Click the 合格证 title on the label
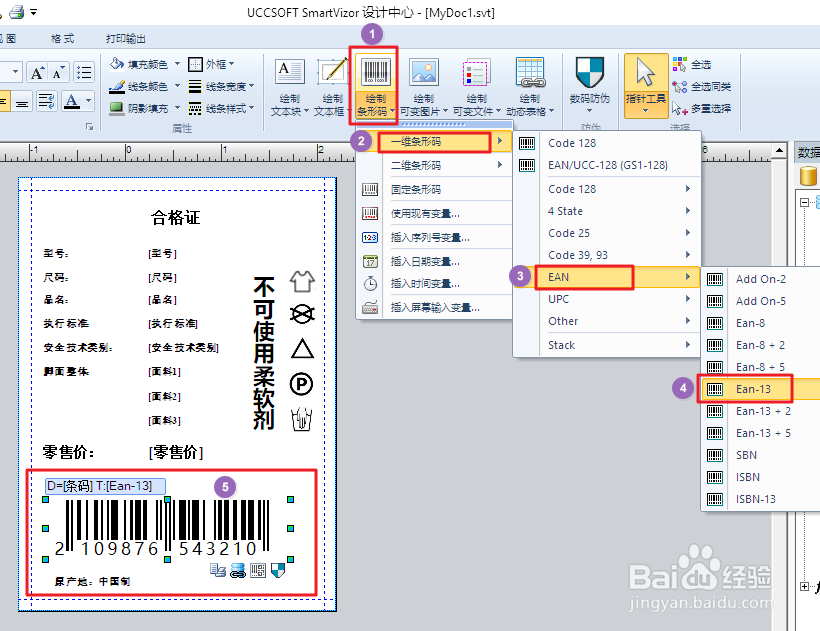This screenshot has height=631, width=820. click(176, 217)
